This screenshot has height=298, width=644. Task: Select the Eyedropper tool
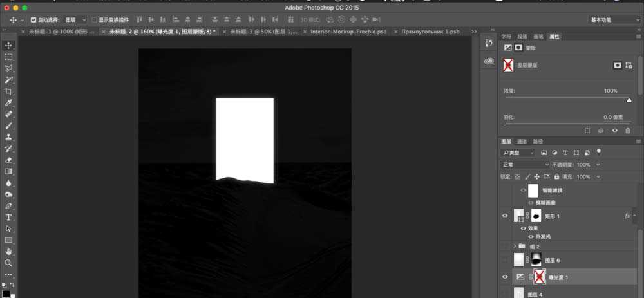tap(9, 103)
